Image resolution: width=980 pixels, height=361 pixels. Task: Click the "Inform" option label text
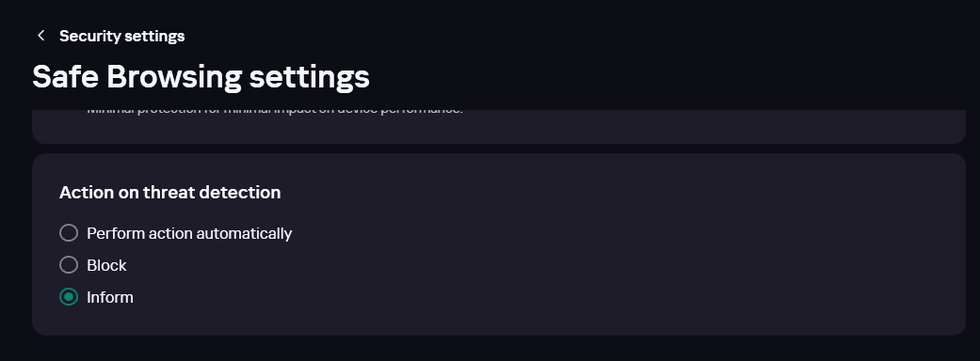tap(110, 297)
